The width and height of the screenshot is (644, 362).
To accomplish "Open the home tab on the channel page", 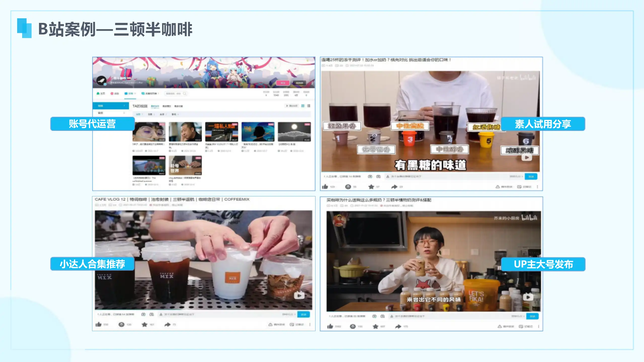I will (x=101, y=94).
